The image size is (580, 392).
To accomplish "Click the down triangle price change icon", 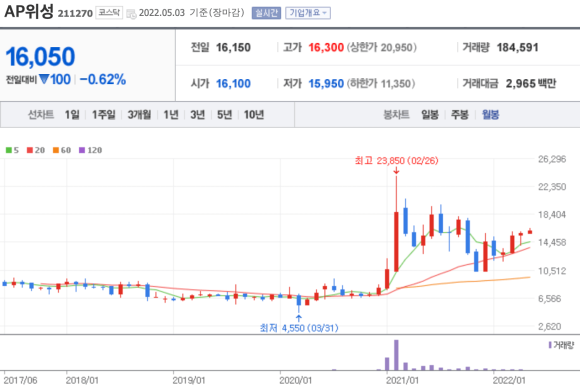I will pyautogui.click(x=44, y=79).
